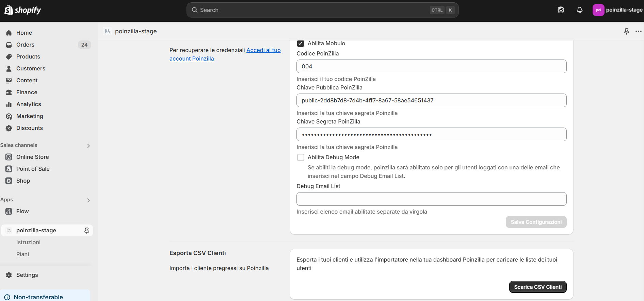Click the Shopify logo
644x301 pixels.
click(23, 10)
